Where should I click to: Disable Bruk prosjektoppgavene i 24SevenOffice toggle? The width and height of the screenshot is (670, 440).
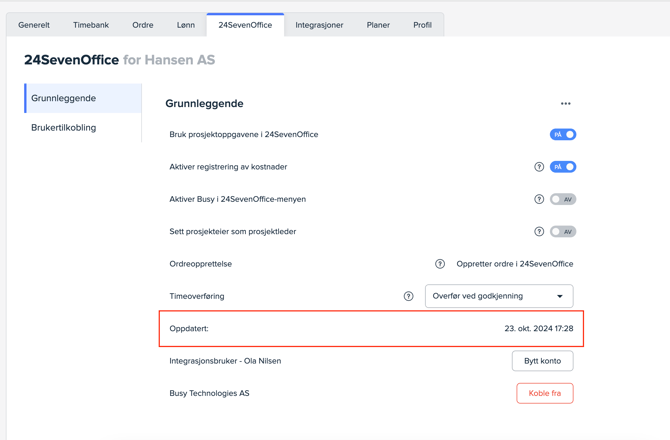pyautogui.click(x=563, y=134)
